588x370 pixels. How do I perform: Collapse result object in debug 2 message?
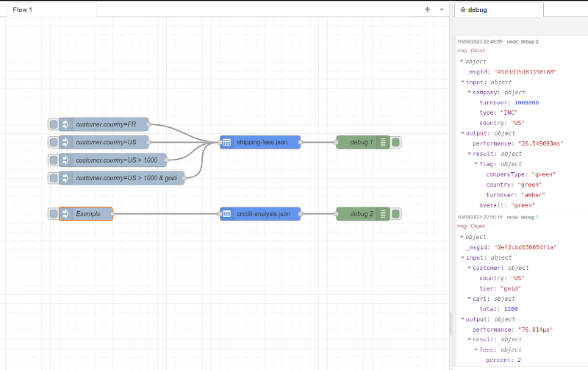(x=469, y=154)
